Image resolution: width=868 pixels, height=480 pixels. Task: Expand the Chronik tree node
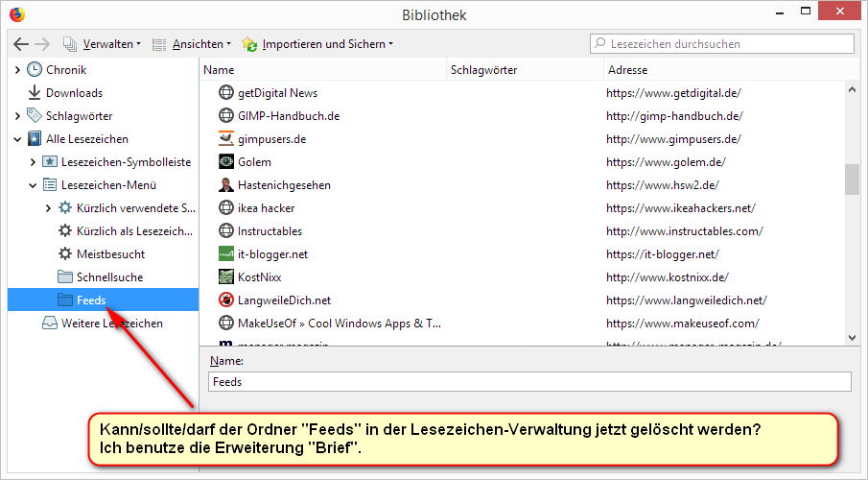pyautogui.click(x=17, y=70)
